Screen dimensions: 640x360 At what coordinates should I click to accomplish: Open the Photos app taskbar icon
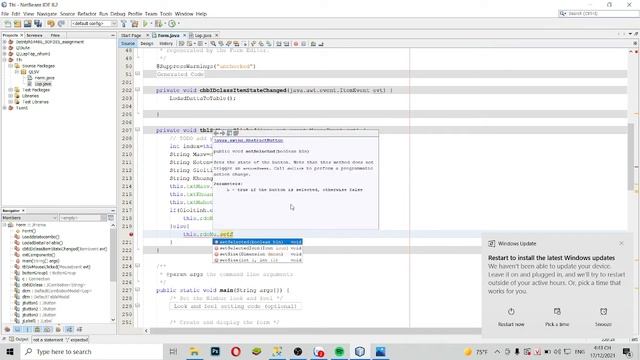[x=380, y=351]
